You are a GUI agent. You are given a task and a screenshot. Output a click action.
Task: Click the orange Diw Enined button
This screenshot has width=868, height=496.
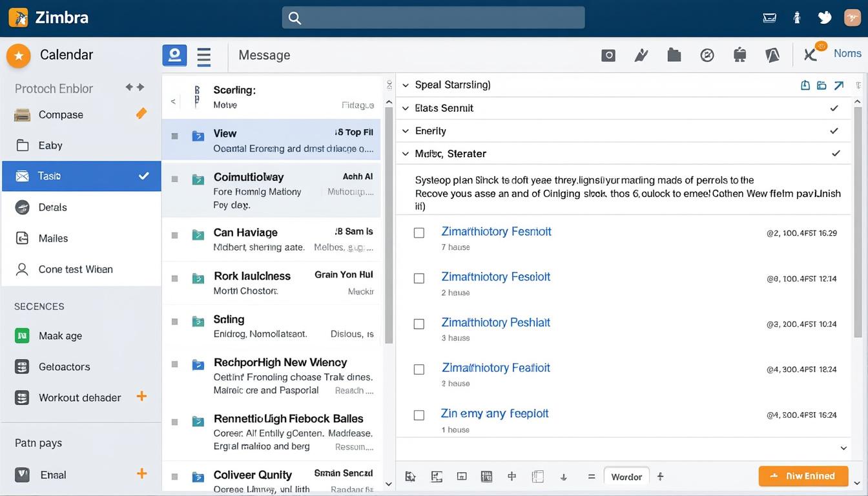(x=803, y=476)
